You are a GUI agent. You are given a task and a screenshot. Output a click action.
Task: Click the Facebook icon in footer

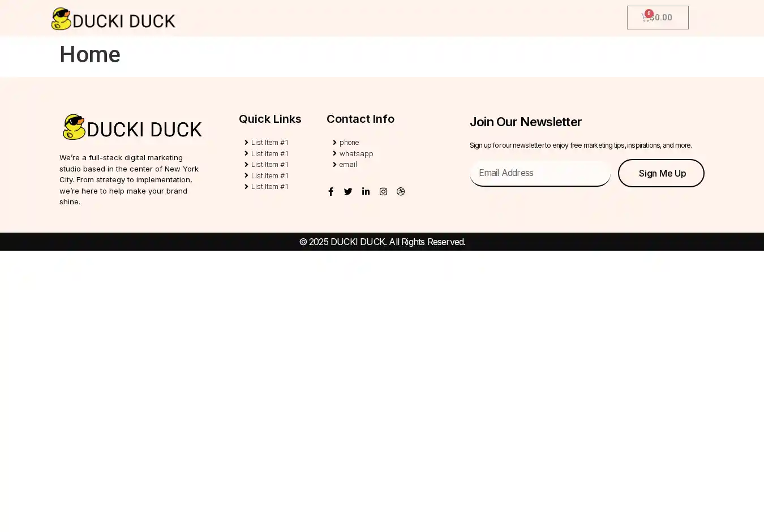pos(331,192)
